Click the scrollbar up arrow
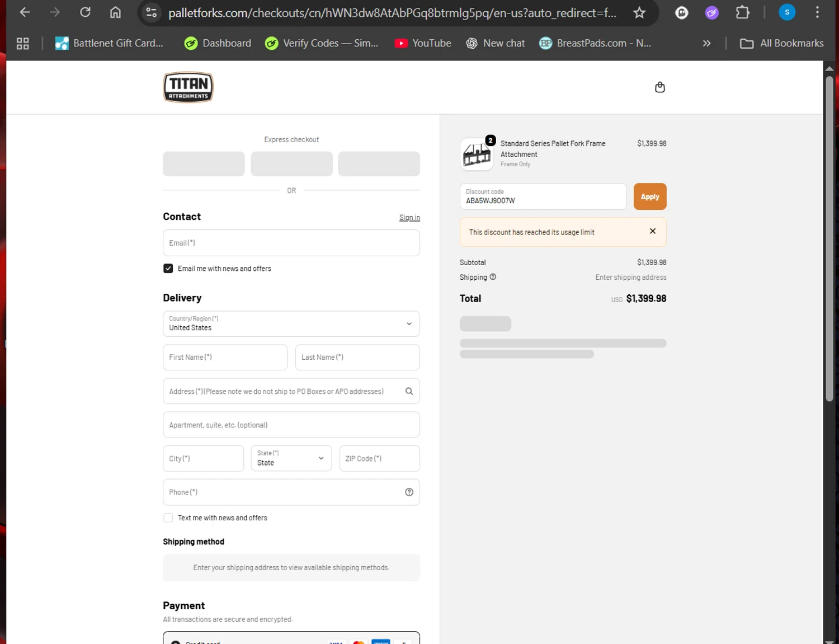Image resolution: width=839 pixels, height=644 pixels. (829, 68)
